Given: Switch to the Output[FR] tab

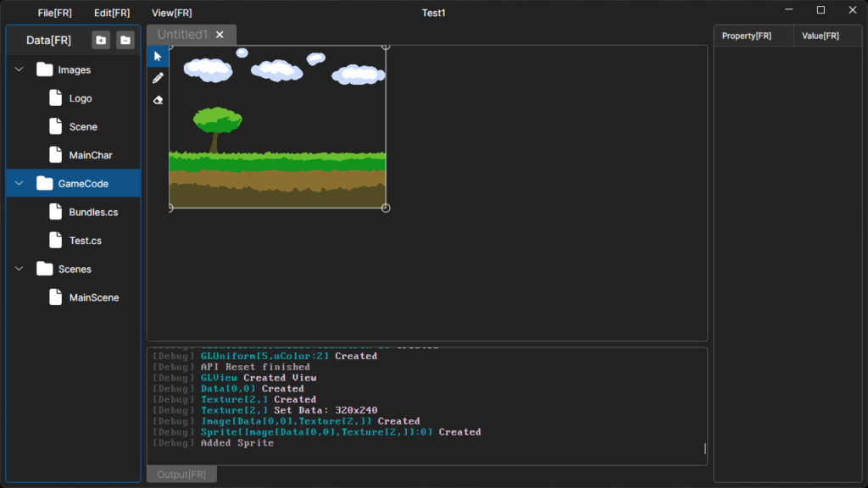Looking at the screenshot, I should click(181, 474).
